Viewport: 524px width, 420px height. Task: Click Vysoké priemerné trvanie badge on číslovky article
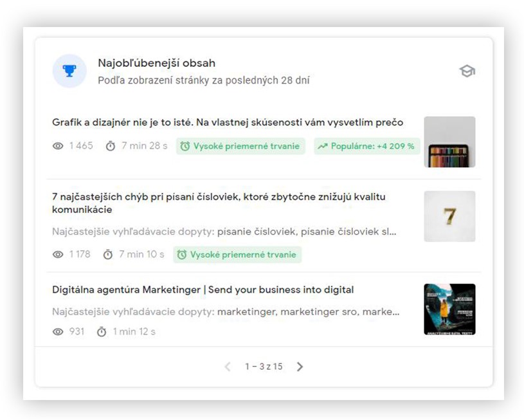[237, 255]
